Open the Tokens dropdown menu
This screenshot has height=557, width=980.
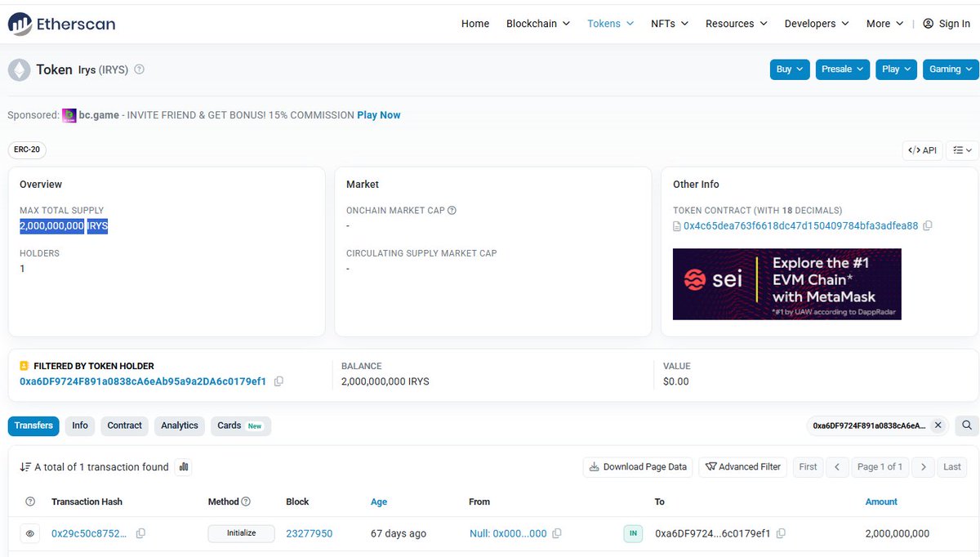(611, 24)
